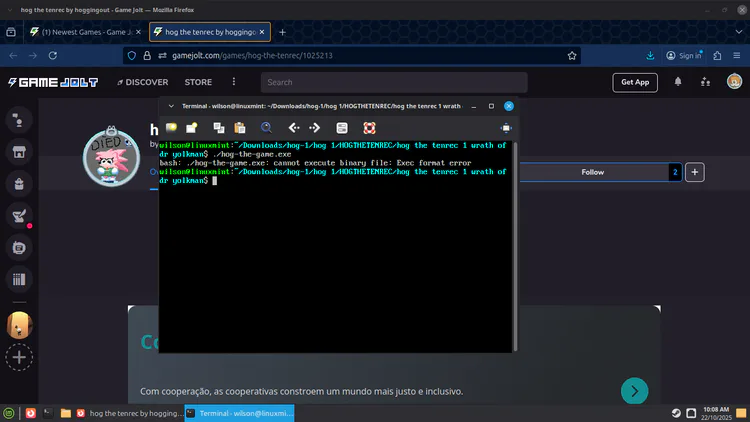750x422 pixels.
Task: Close the Newest Games tab
Action: pyautogui.click(x=138, y=32)
